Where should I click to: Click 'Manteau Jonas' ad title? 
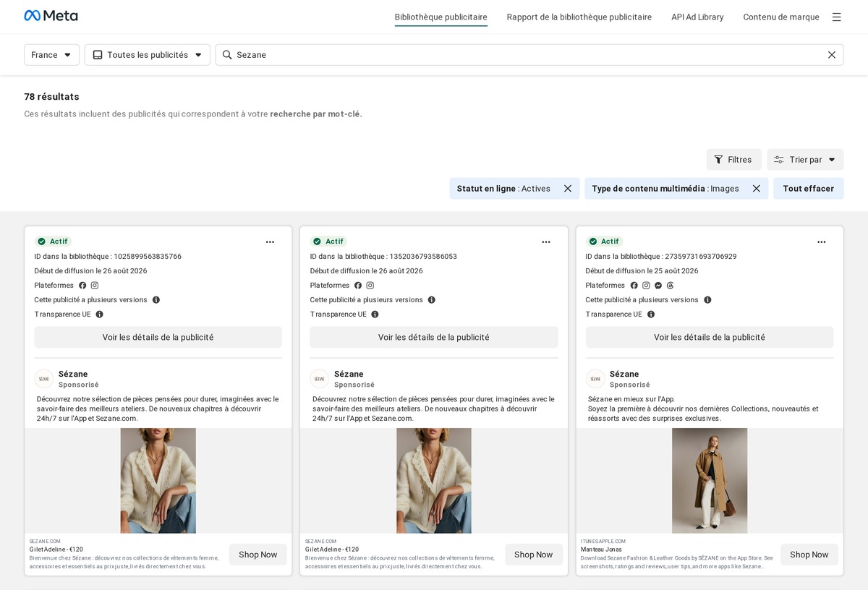click(603, 550)
